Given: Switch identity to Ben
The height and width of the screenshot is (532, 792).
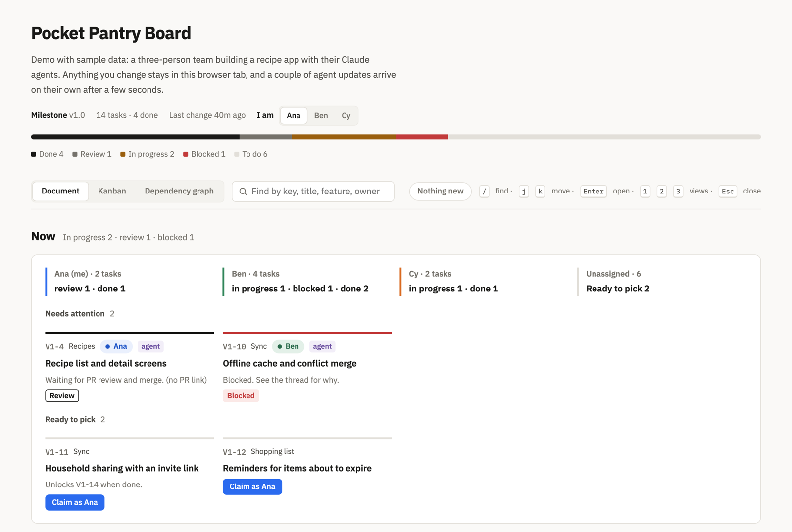Looking at the screenshot, I should coord(321,116).
